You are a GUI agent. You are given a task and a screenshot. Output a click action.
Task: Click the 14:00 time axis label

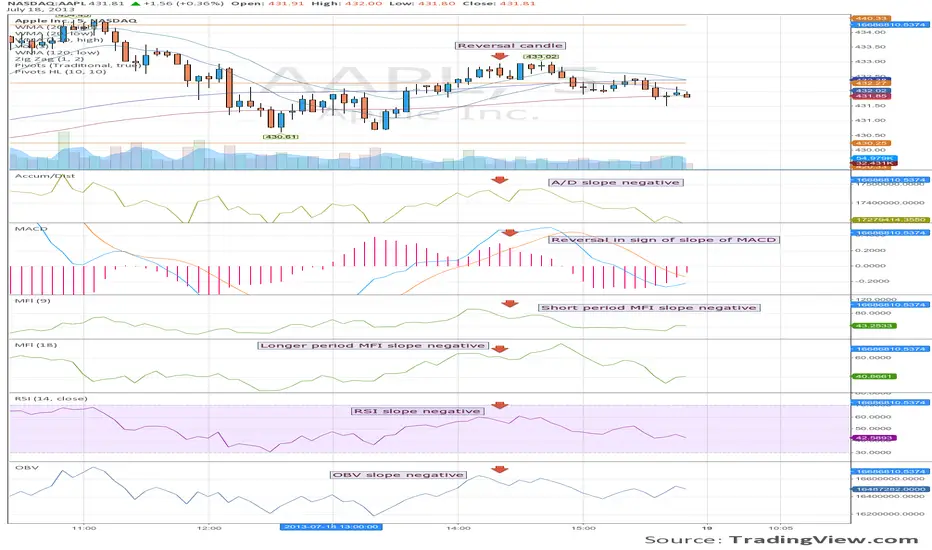(458, 528)
